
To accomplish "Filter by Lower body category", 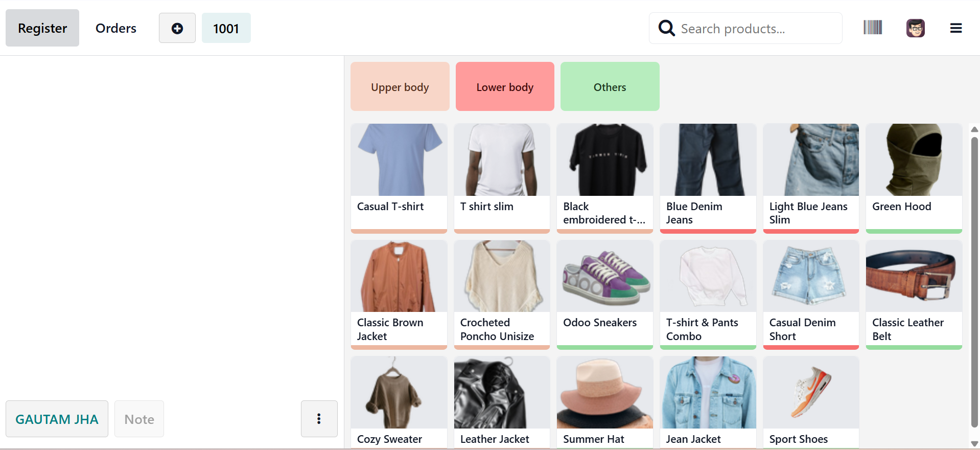I will point(505,86).
